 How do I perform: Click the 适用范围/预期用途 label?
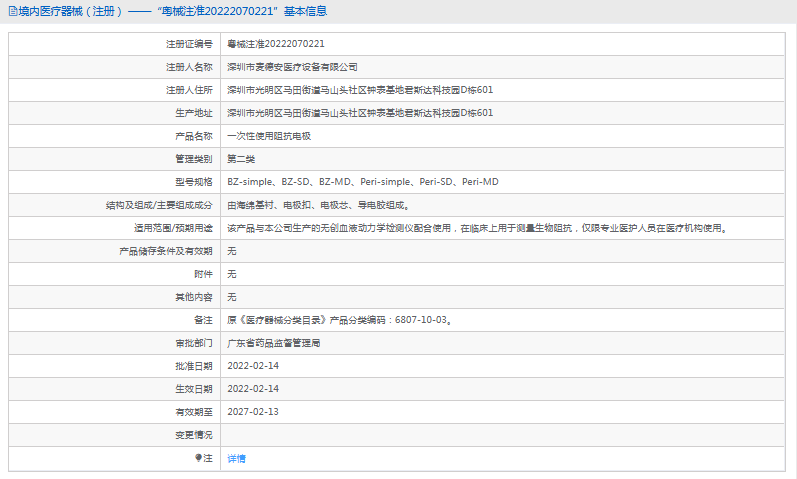pos(173,228)
